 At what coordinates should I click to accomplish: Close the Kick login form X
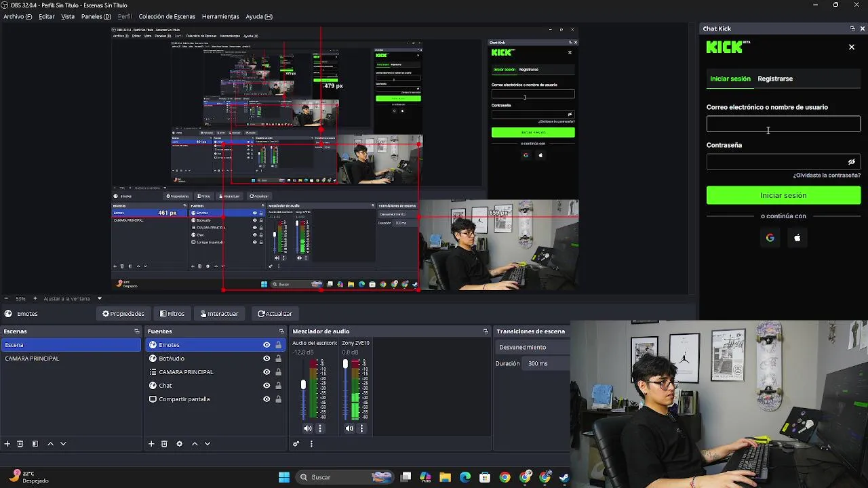[852, 47]
